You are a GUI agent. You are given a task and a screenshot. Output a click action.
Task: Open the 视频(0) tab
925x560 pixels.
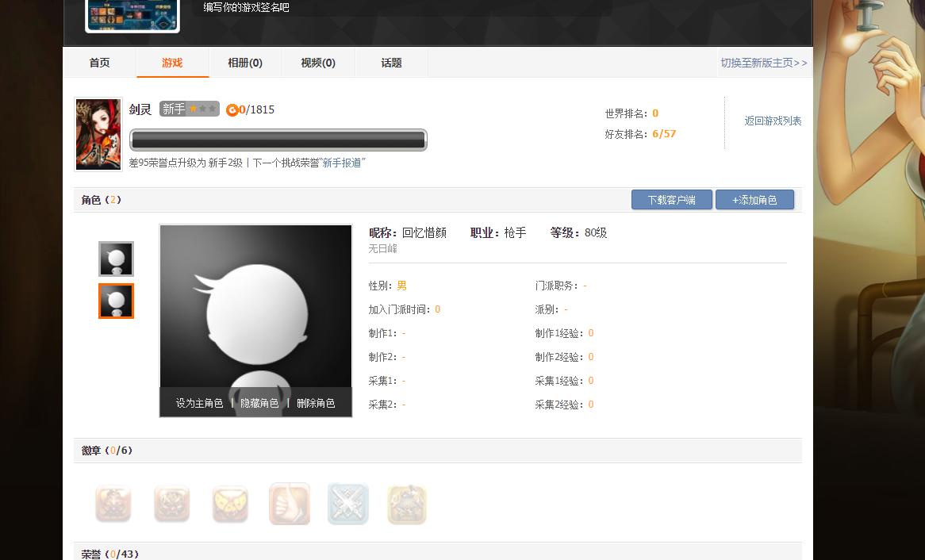(318, 62)
